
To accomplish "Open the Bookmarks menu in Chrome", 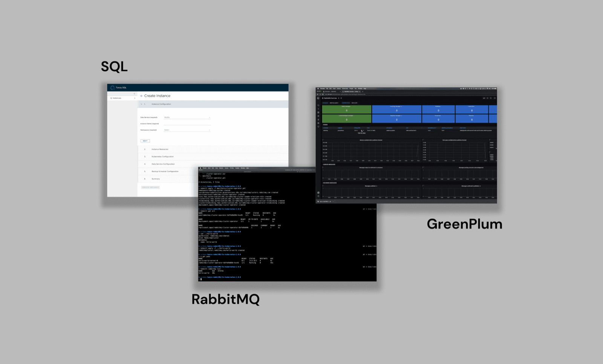I will coord(345,89).
